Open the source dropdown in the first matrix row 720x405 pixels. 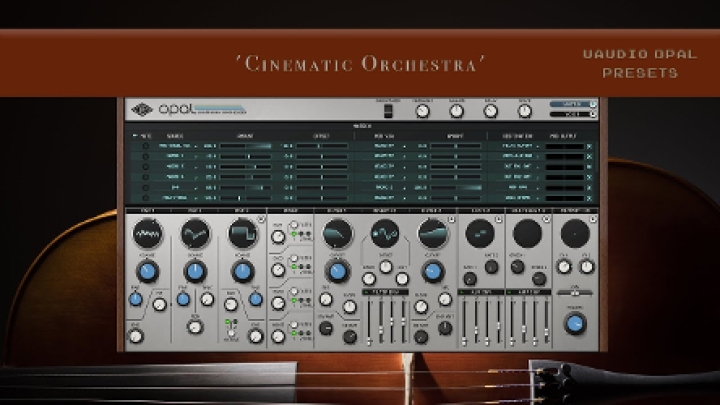click(x=177, y=146)
